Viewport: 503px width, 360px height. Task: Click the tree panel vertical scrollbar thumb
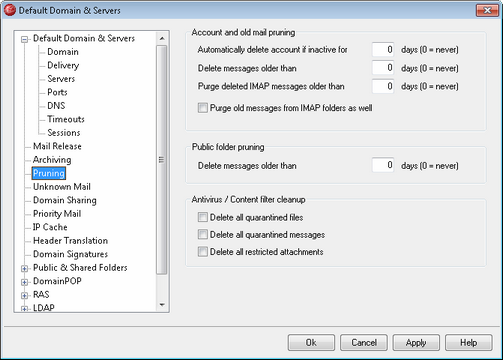pyautogui.click(x=162, y=160)
